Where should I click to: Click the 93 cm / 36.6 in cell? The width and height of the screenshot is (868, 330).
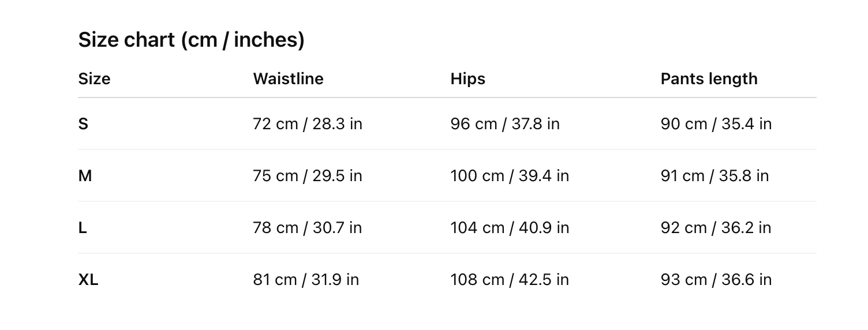tap(716, 280)
